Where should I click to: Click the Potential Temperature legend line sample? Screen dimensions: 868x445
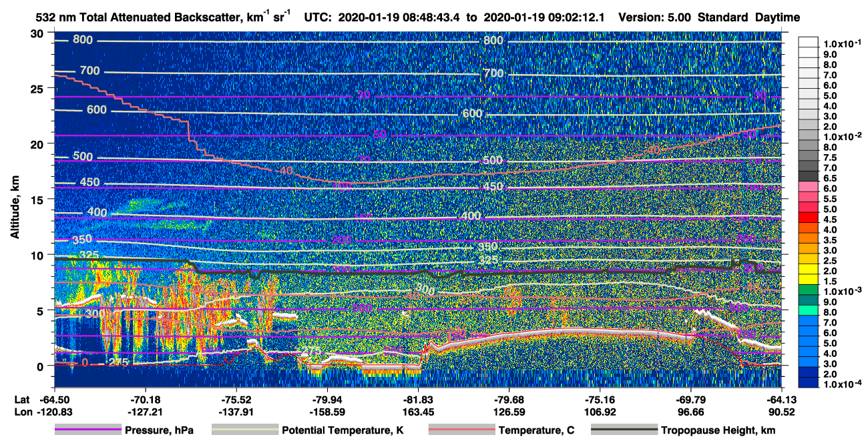coord(244,430)
